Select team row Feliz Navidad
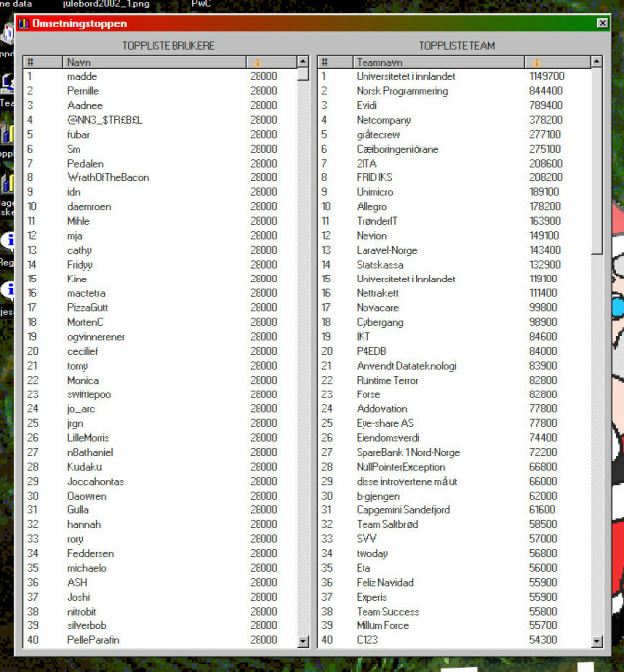624x672 pixels. click(x=455, y=583)
